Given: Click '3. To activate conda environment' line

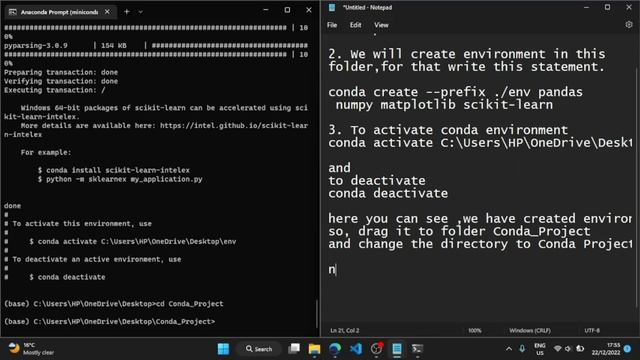Looking at the screenshot, I should coord(448,130).
